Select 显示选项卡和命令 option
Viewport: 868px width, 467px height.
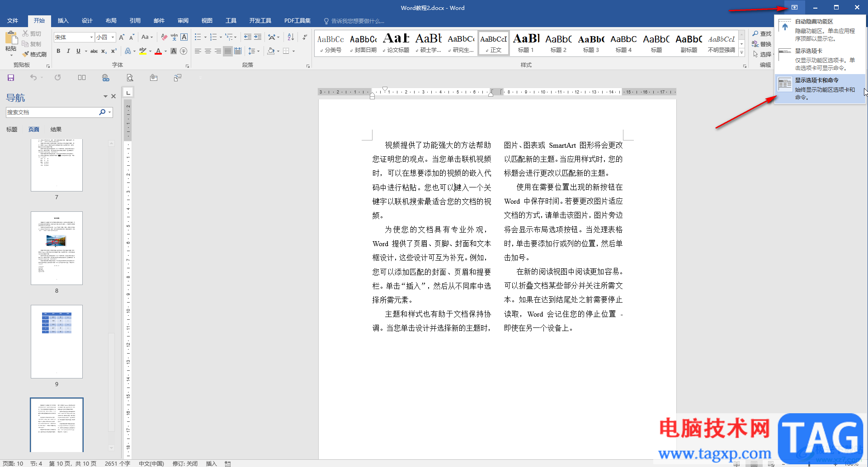pos(820,89)
